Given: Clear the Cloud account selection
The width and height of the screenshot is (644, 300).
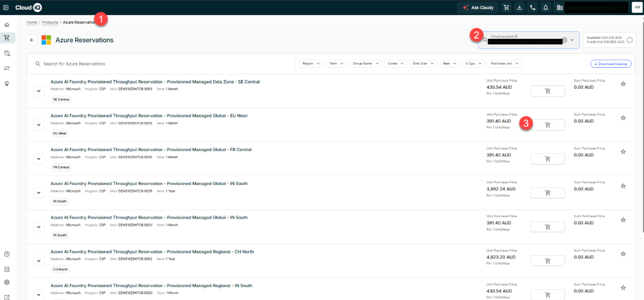Looking at the screenshot, I should [x=565, y=40].
